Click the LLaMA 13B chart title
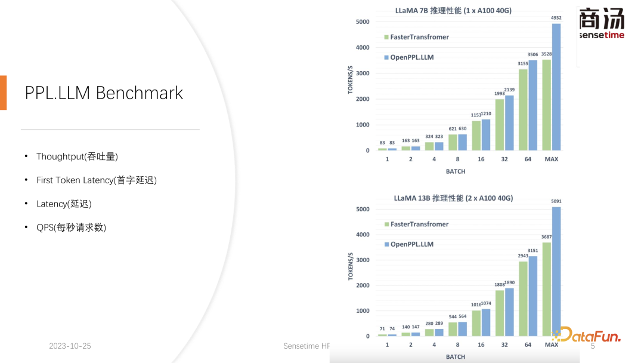This screenshot has width=644, height=363. 453,198
